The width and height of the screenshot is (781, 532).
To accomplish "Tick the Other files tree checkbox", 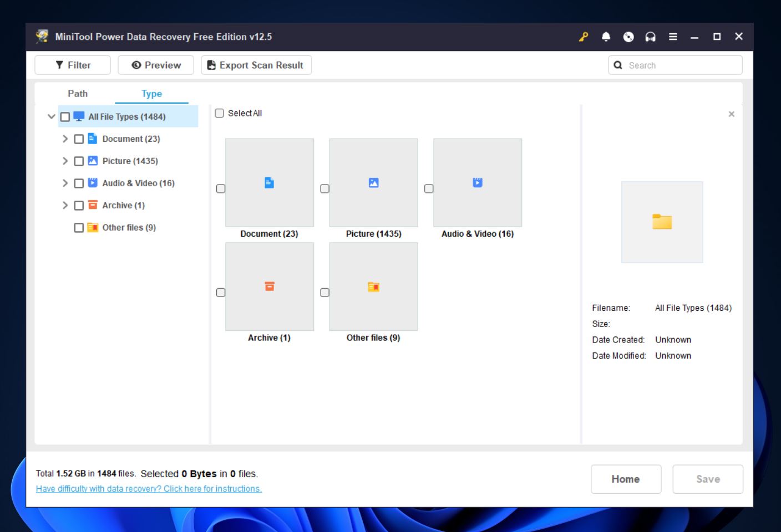I will click(79, 228).
